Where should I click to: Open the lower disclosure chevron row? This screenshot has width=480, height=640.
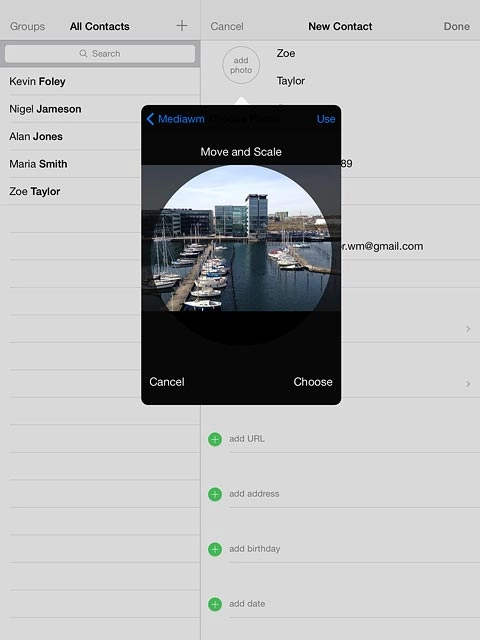pyautogui.click(x=410, y=384)
